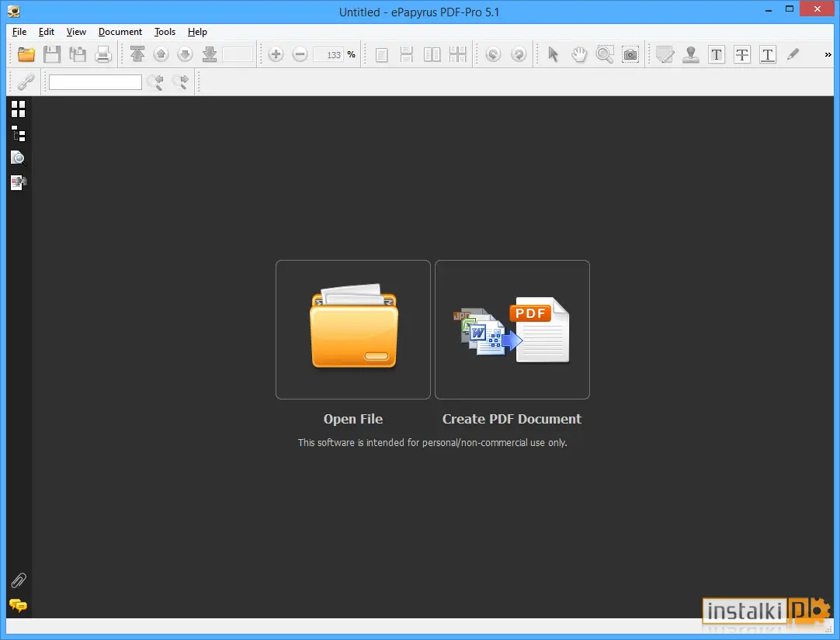The height and width of the screenshot is (640, 840).
Task: Open the attachments paperclip panel
Action: 18,580
